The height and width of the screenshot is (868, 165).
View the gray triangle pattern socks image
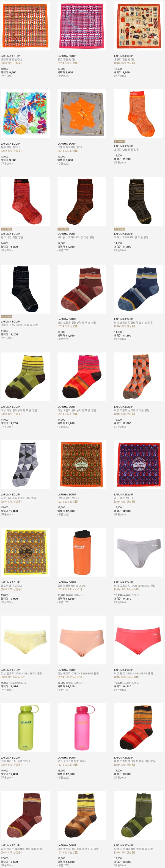25,465
